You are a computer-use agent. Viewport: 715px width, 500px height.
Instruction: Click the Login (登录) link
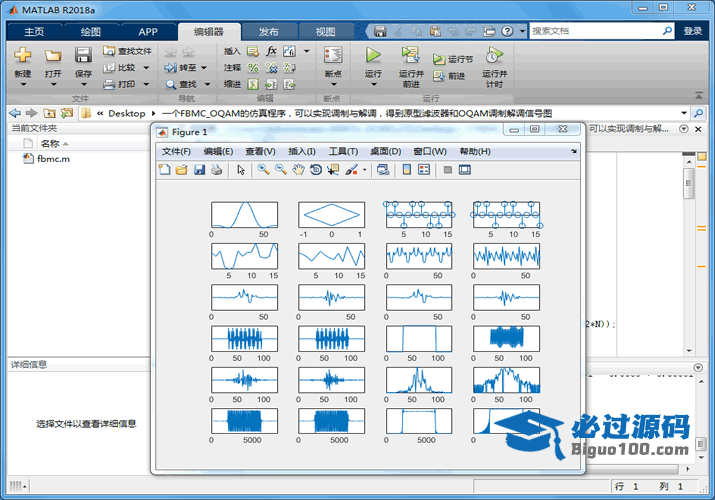click(x=693, y=31)
